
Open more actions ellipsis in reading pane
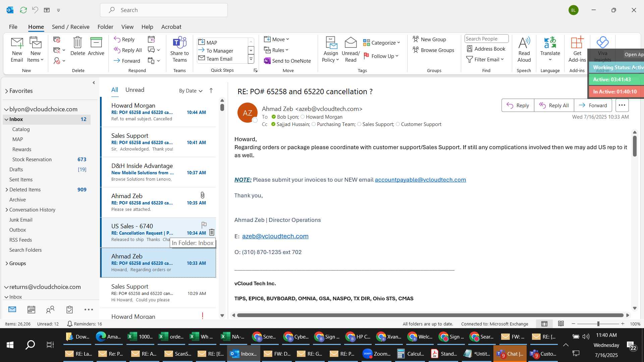pos(622,105)
